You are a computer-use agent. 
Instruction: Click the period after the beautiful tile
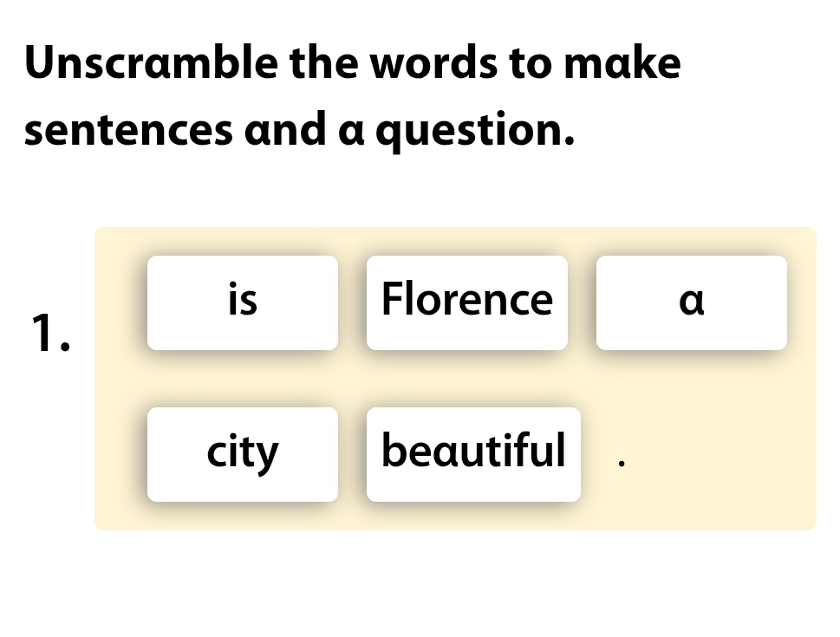click(620, 464)
